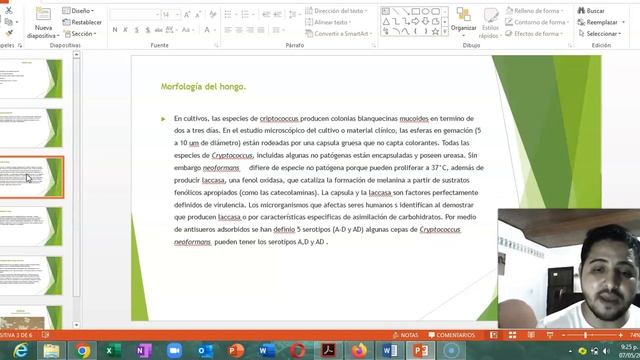The height and width of the screenshot is (360, 640).
Task: Click Convertir a SmartArt
Action: 339,33
